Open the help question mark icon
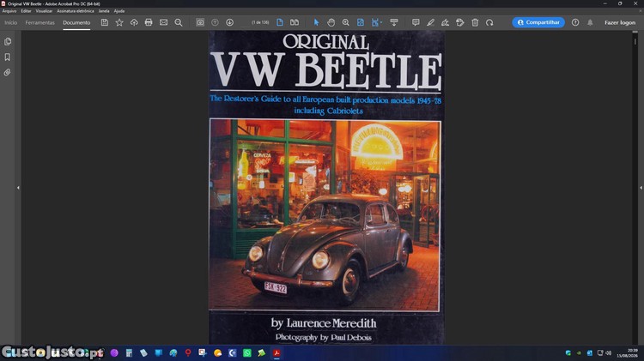This screenshot has width=644, height=361. pyautogui.click(x=575, y=22)
